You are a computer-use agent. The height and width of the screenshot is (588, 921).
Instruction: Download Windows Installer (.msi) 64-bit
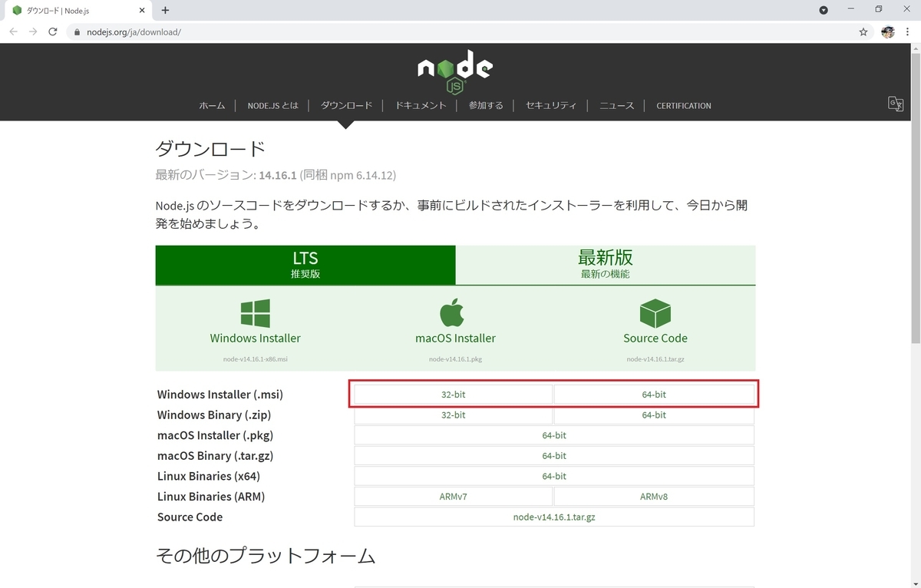(x=654, y=395)
